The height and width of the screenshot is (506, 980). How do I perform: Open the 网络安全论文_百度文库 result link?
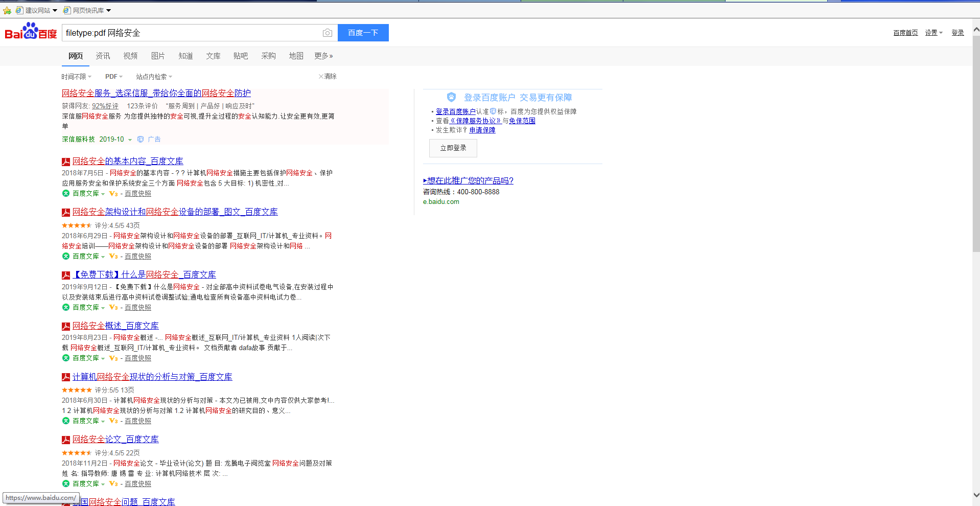click(115, 440)
